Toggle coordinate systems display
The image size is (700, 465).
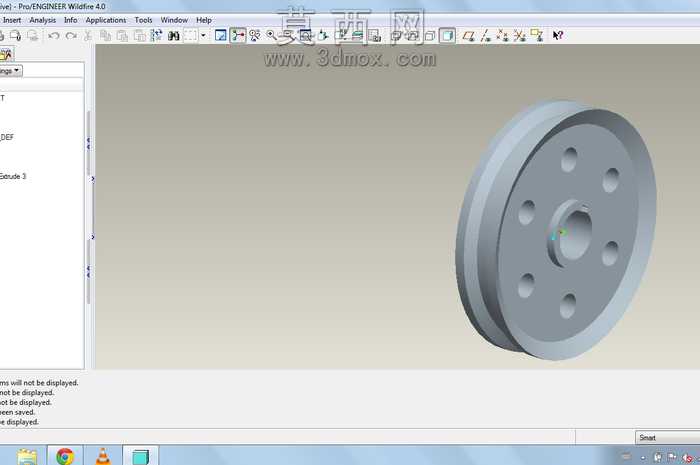coord(520,36)
